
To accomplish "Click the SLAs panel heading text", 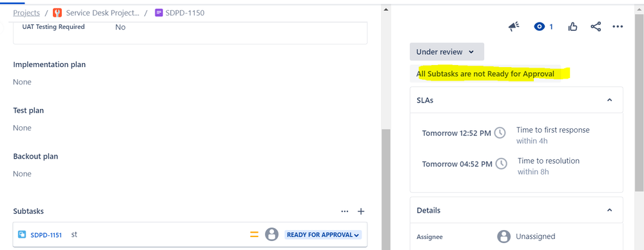I will tap(425, 100).
